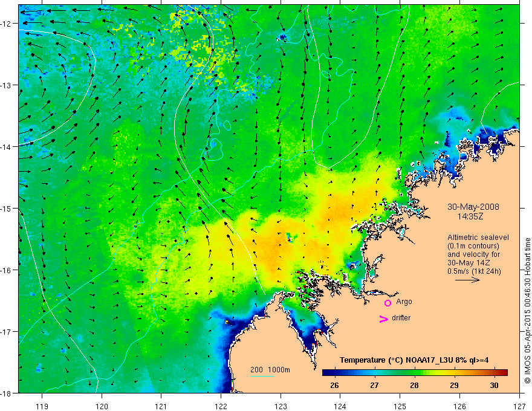Screen dimensions: 532x411
Task: Click the latitude axis label '-18'
Action: (x=6, y=393)
